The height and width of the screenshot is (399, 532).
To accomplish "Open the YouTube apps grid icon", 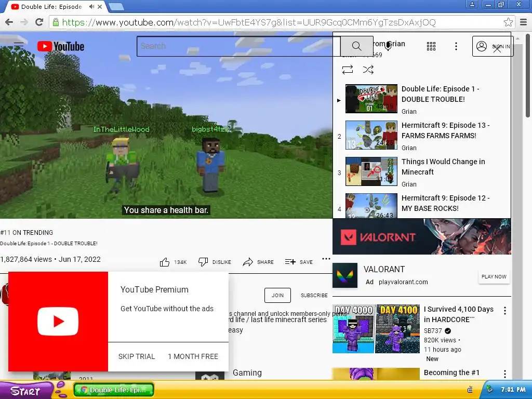I will click(x=431, y=46).
